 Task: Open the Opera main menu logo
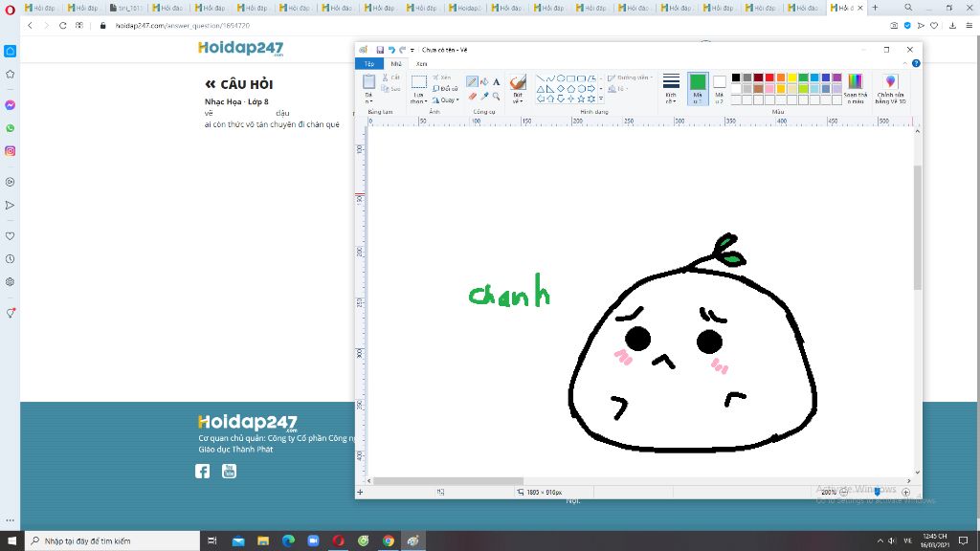click(x=10, y=10)
